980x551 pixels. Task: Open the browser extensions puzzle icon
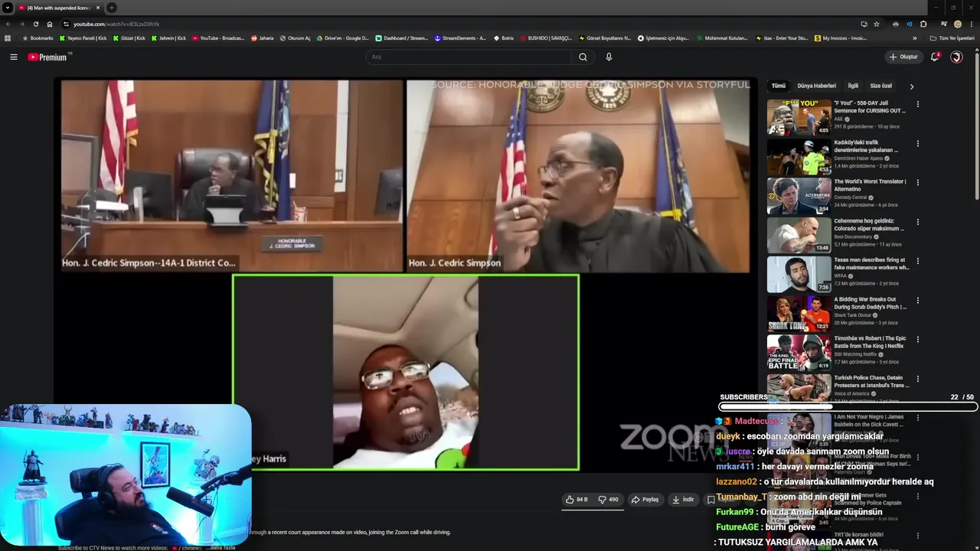point(923,24)
